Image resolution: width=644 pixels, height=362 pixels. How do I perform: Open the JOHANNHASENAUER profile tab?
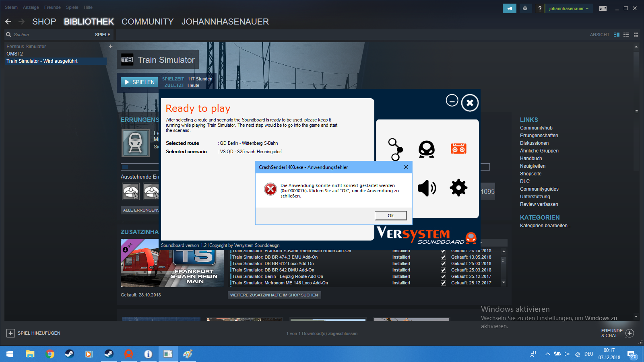225,22
